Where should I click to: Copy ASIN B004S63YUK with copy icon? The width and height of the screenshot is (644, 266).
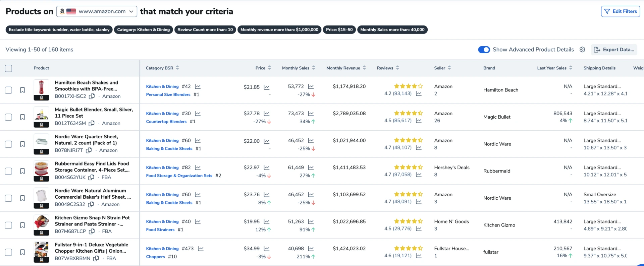point(91,177)
